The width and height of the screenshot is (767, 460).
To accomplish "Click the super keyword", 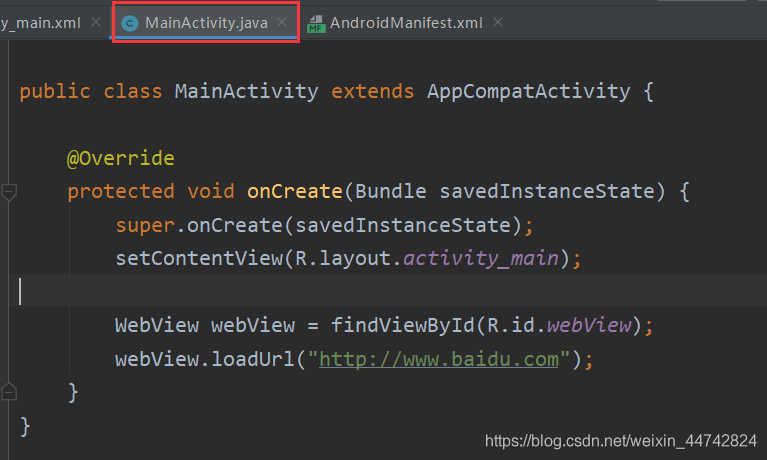I will click(x=145, y=226).
